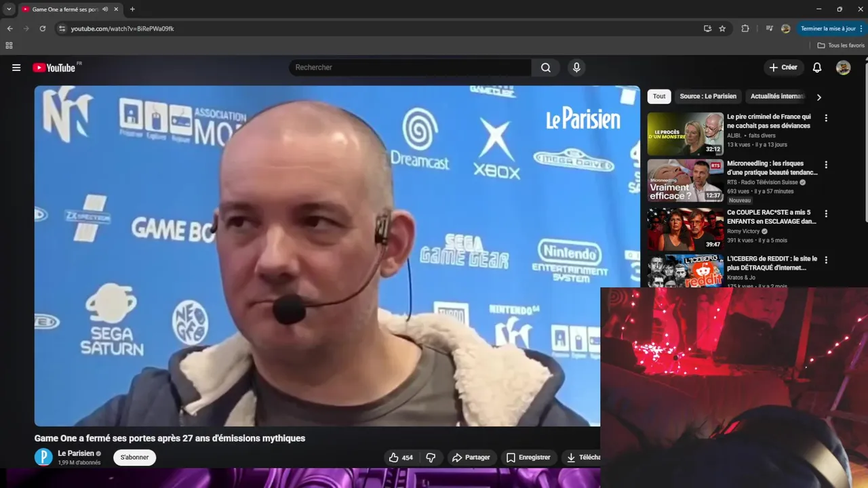This screenshot has height=488, width=868.
Task: Open the YouTube hamburger guide menu
Action: tap(16, 68)
